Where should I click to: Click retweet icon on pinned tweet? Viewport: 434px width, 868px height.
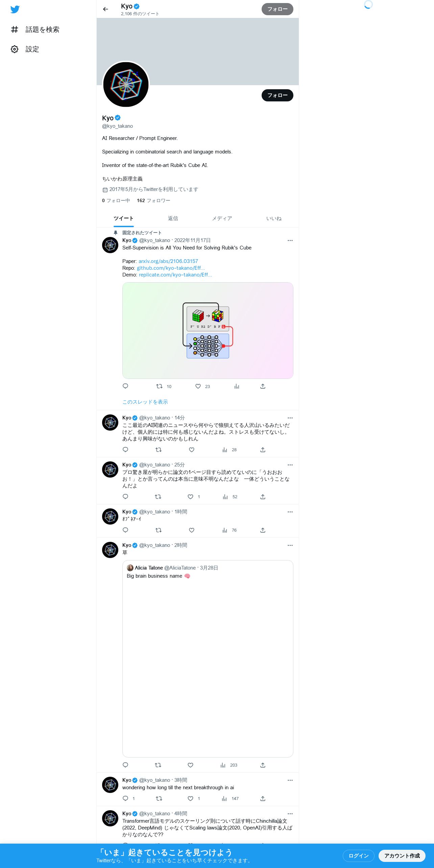pos(159,386)
